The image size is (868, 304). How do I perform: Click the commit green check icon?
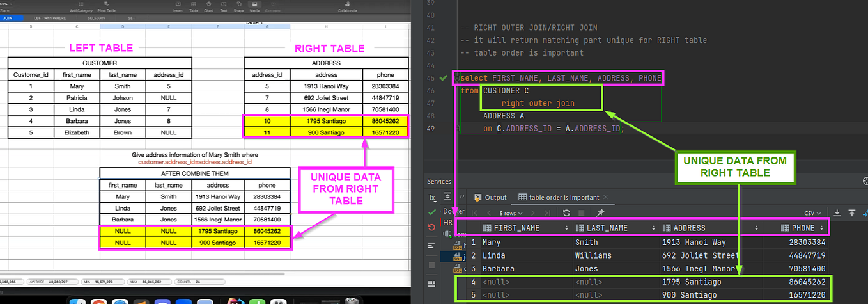(x=431, y=212)
